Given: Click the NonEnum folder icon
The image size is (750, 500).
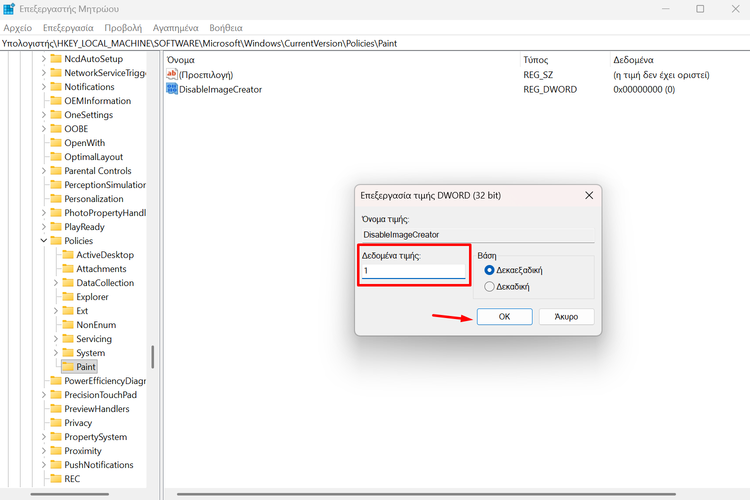Looking at the screenshot, I should tap(68, 324).
